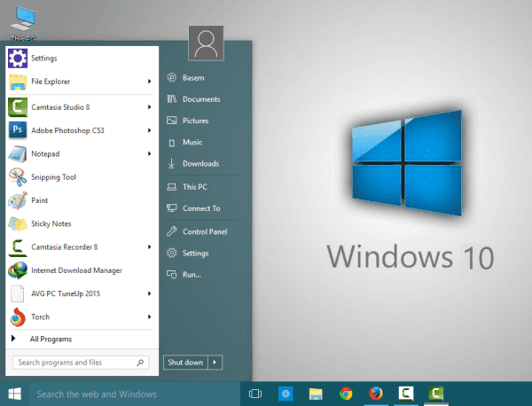Expand Camtasia Studio 8 submenu arrow
Screen dimensions: 532x406
149,107
